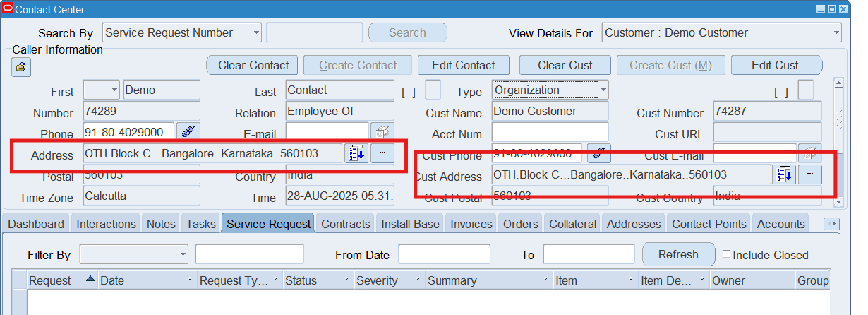Click the email icon beside contact E-mail field

pyautogui.click(x=382, y=132)
